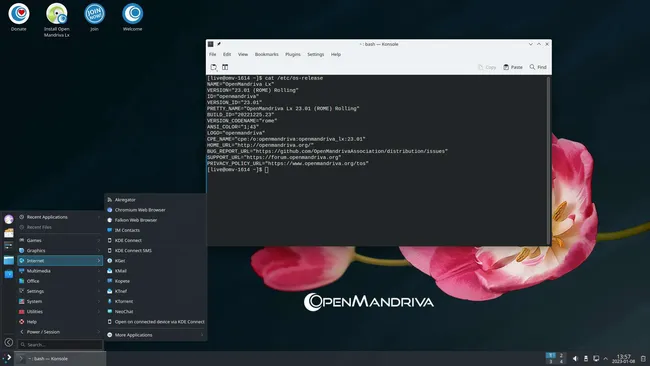
Task: Click the clock showing 13:57
Action: point(623,359)
